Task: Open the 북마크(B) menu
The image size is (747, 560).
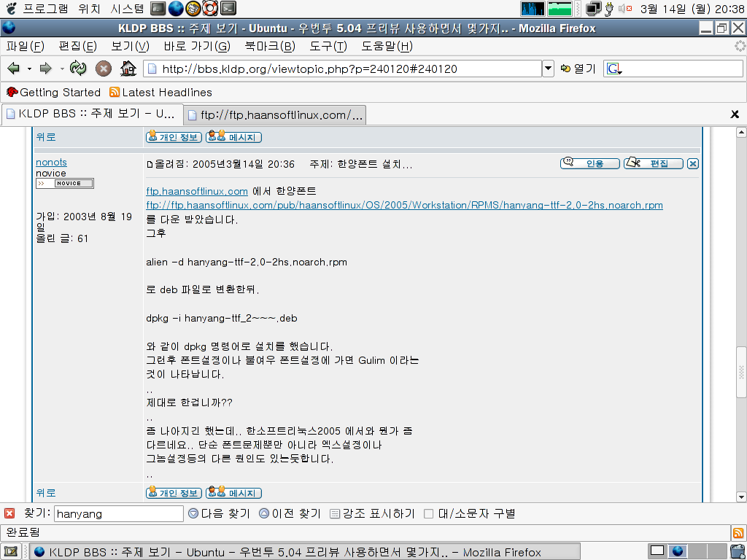Action: coord(270,46)
